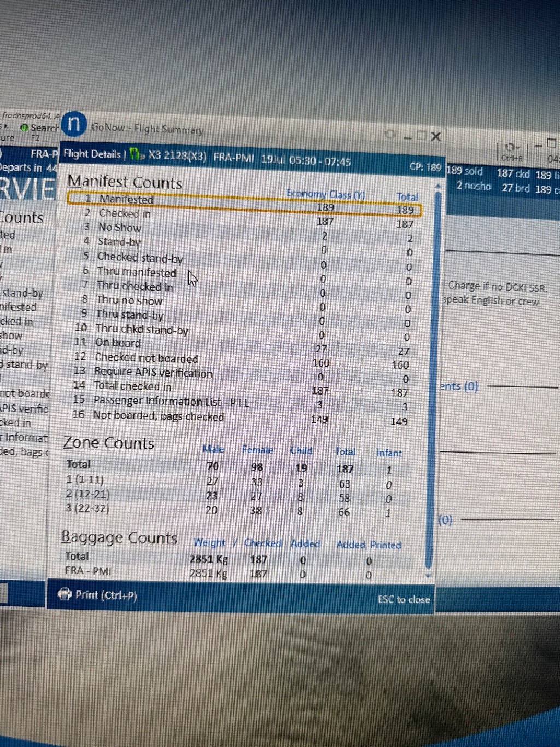Click the green Search icon in background window
This screenshot has height=747, width=560.
tap(25, 128)
